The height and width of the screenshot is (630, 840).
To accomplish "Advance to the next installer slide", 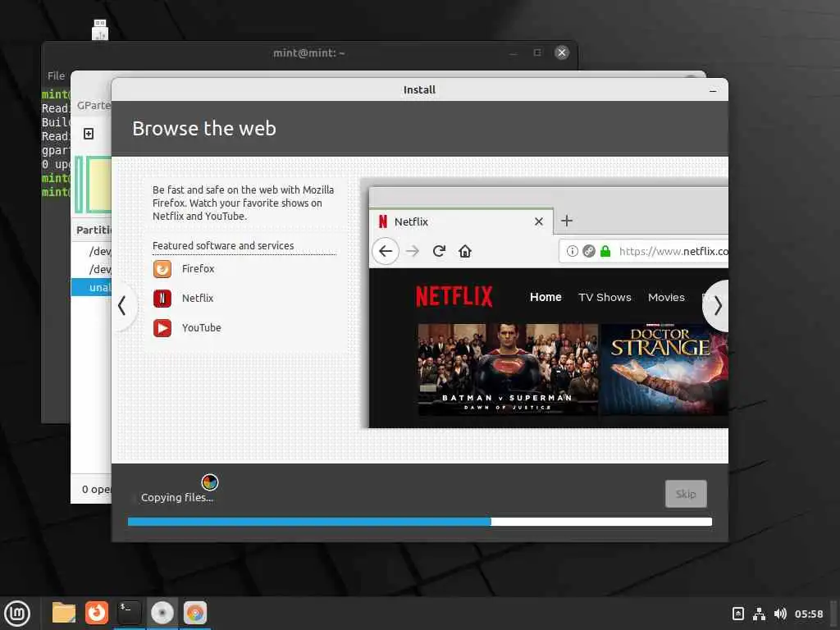I will pos(717,306).
